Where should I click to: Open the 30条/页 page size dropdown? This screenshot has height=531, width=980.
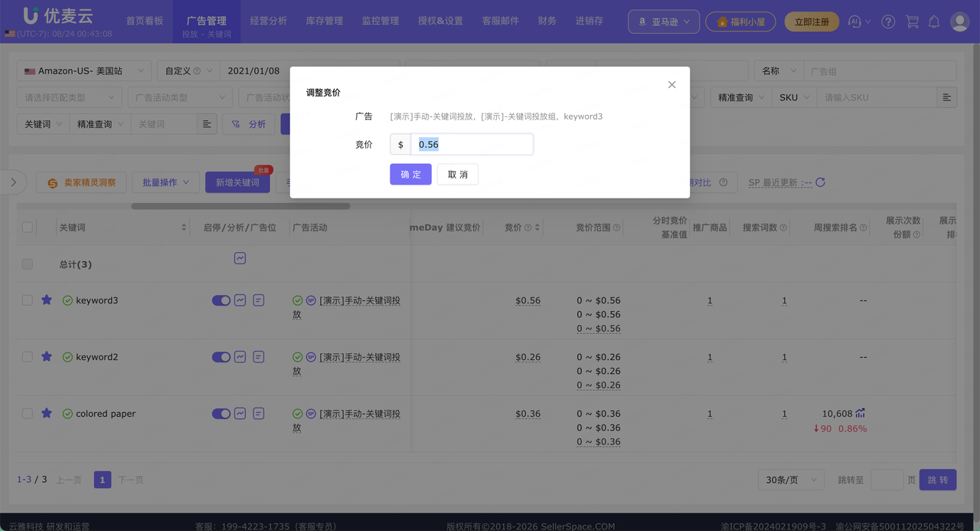point(790,480)
